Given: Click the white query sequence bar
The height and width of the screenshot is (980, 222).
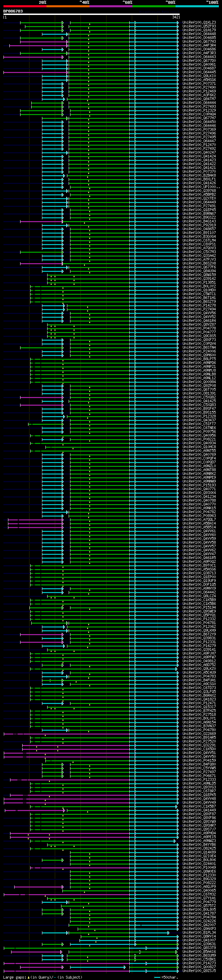Looking at the screenshot, I should point(91,15).
